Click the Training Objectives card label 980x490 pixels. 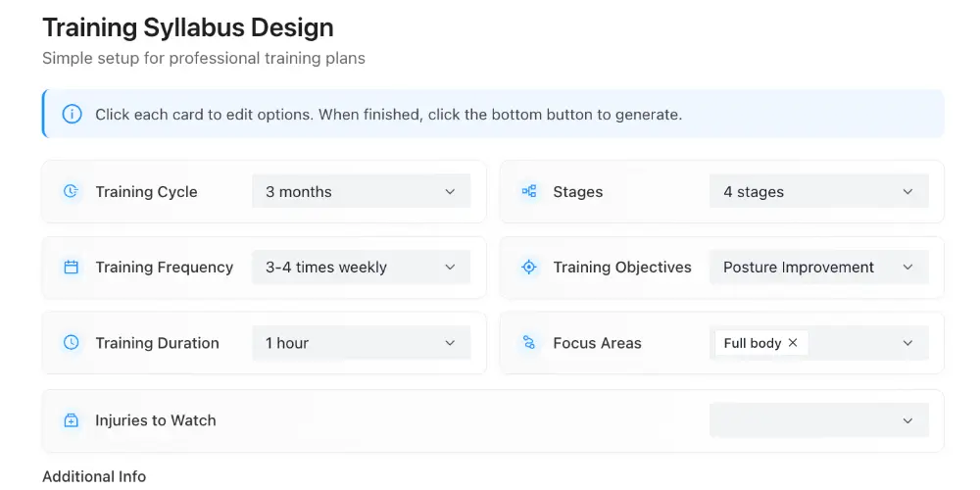[x=622, y=268]
